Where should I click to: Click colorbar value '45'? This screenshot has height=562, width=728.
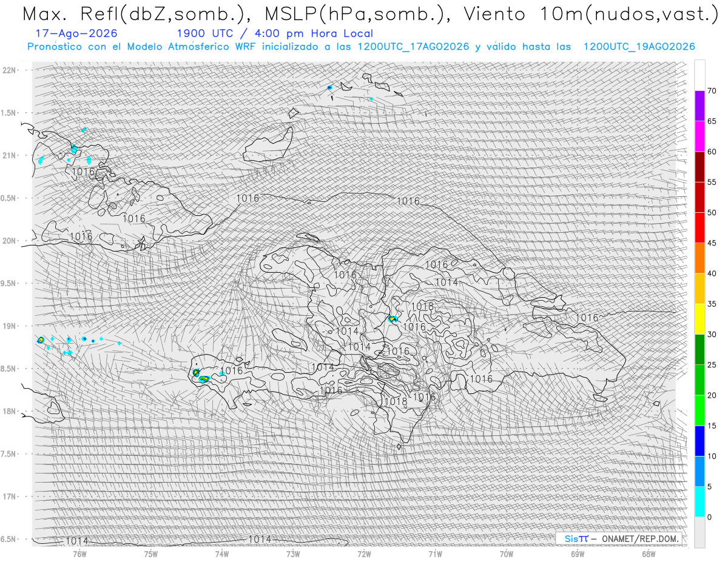pos(712,243)
